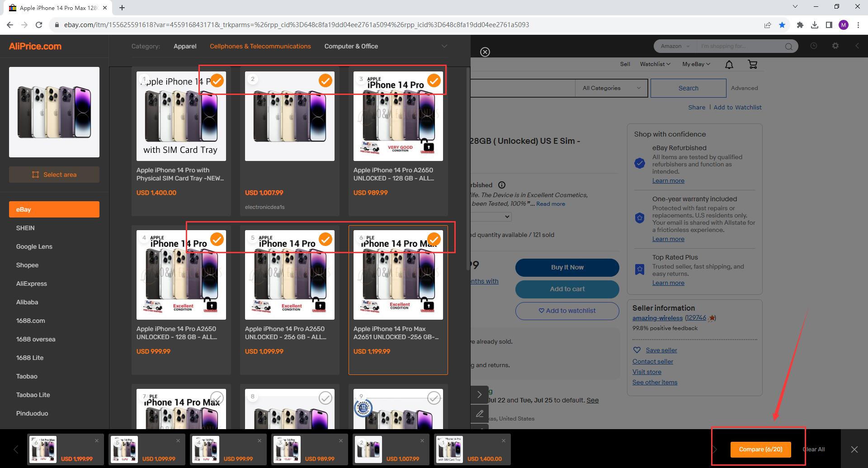Share this page from the address bar

(768, 25)
